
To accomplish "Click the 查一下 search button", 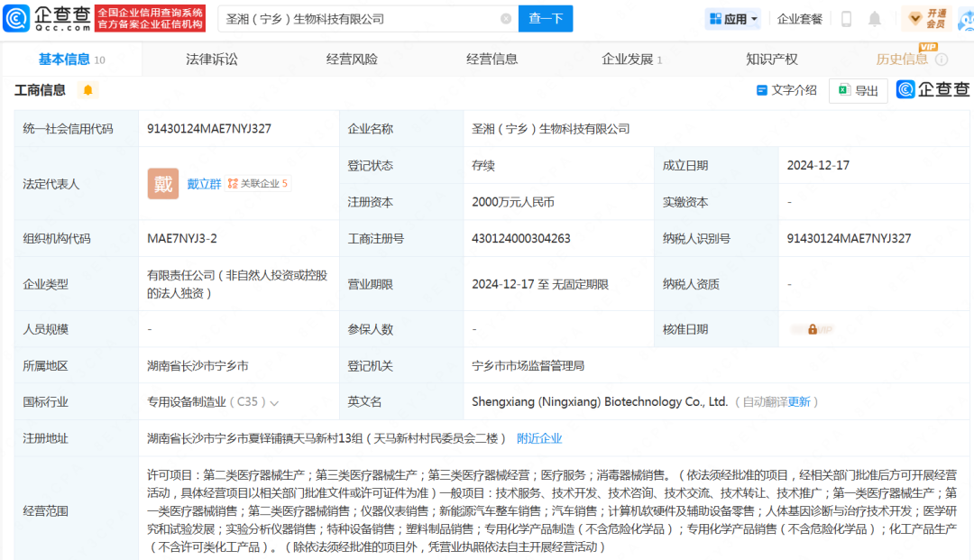I will click(x=546, y=18).
